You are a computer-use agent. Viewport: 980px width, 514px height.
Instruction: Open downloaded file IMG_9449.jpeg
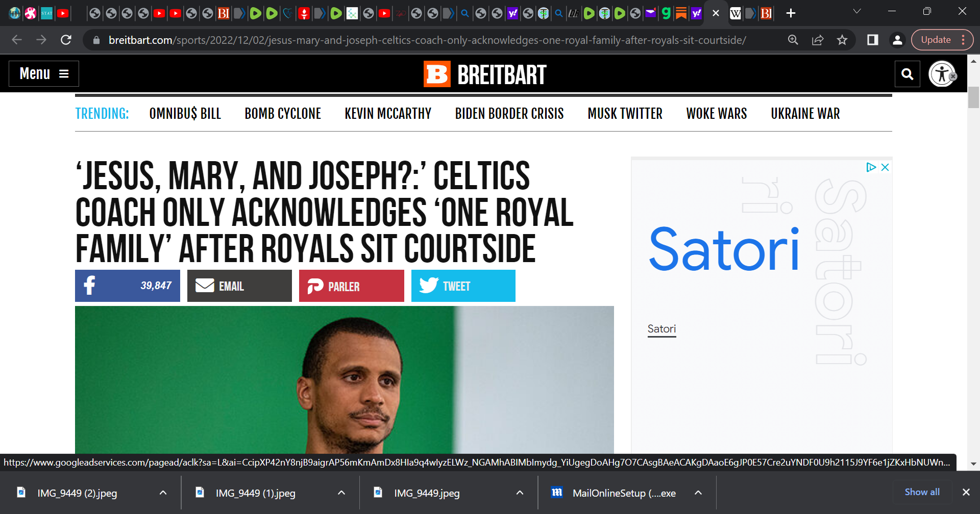pos(427,493)
